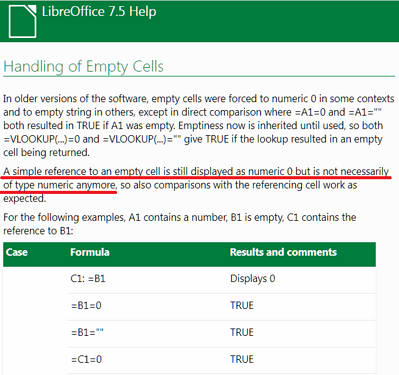Select the =B1=0 formula cell
Viewport: 399px width, 375px height.
point(86,305)
